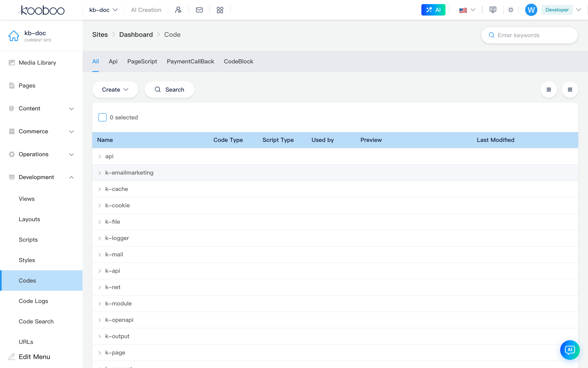
Task: Open AI Creation
Action: (146, 10)
